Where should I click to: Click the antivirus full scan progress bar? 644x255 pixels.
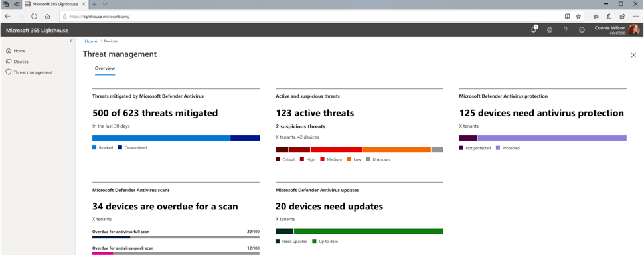(176, 237)
